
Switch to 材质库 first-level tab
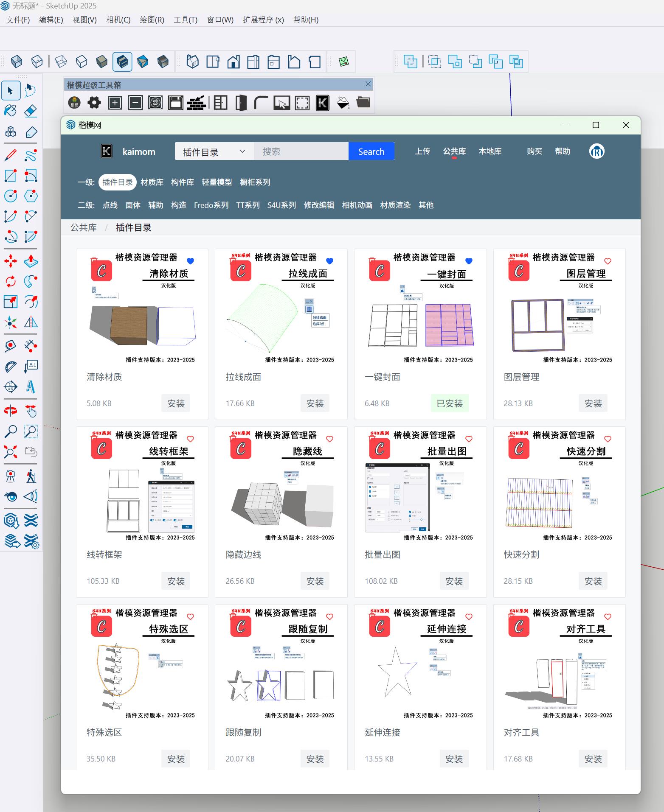152,182
